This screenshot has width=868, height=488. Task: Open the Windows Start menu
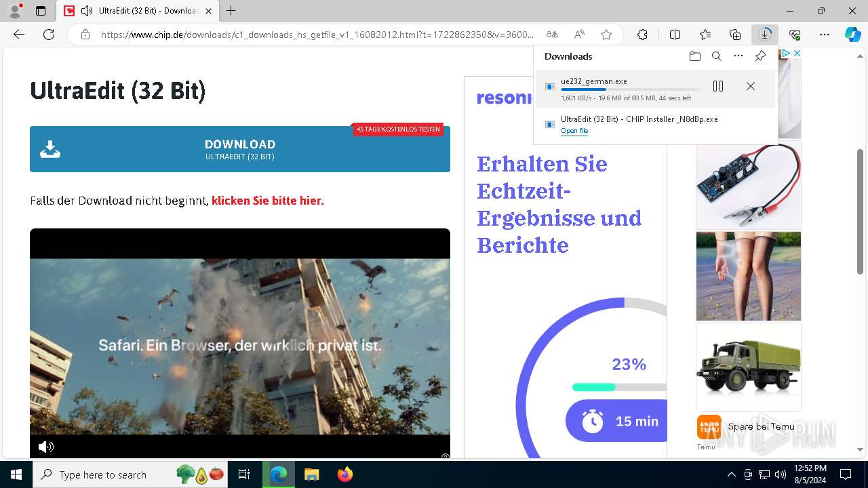(x=16, y=474)
